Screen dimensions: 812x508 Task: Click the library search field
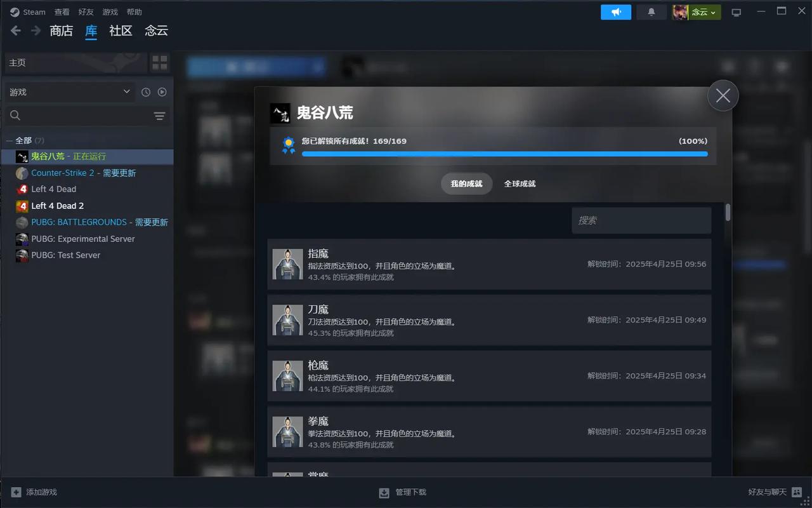(x=77, y=116)
